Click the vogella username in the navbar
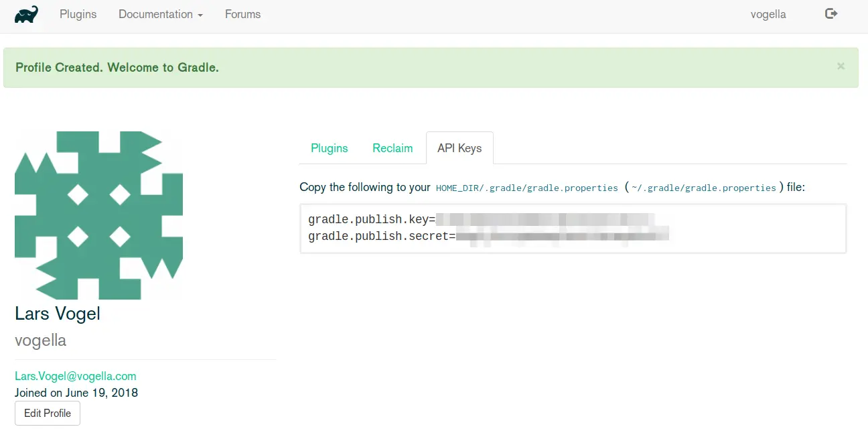This screenshot has width=868, height=439. (768, 14)
